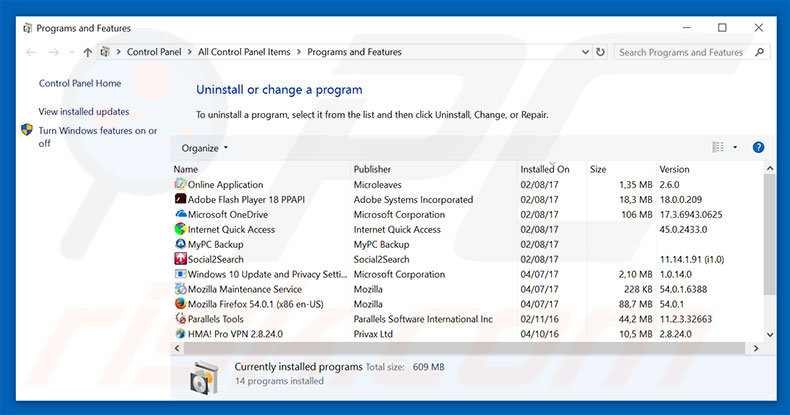Screen dimensions: 790x415
Task: Select size 88,7 MB cell
Action: tap(635, 304)
